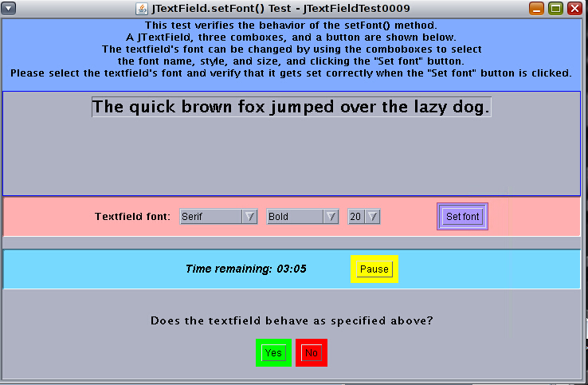Answer Yes with the green button
588x385 pixels.
coord(273,353)
